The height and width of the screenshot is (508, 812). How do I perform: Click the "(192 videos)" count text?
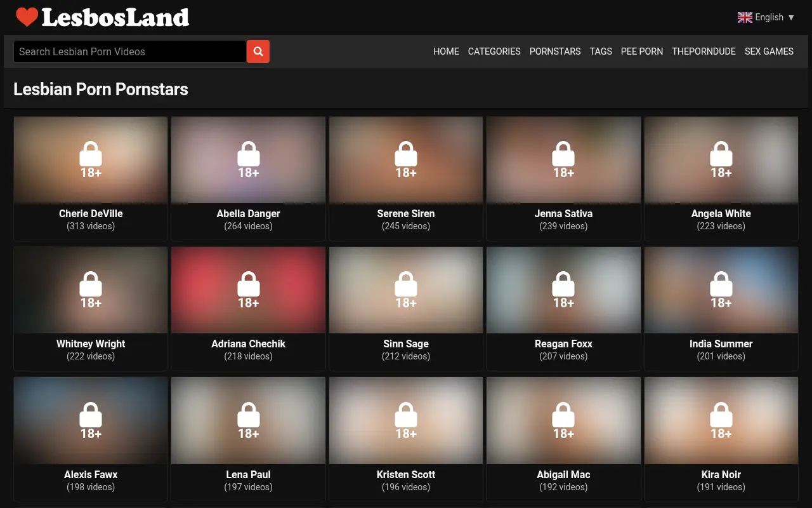563,487
